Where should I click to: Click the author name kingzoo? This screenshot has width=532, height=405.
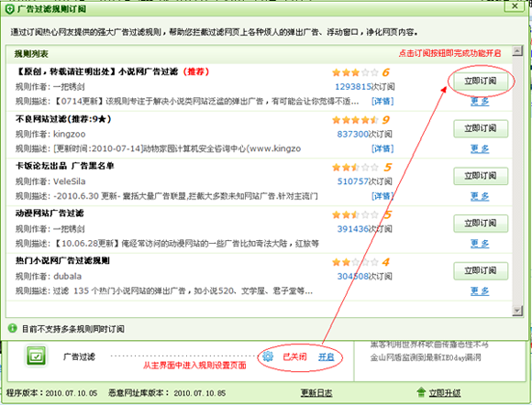[x=69, y=134]
